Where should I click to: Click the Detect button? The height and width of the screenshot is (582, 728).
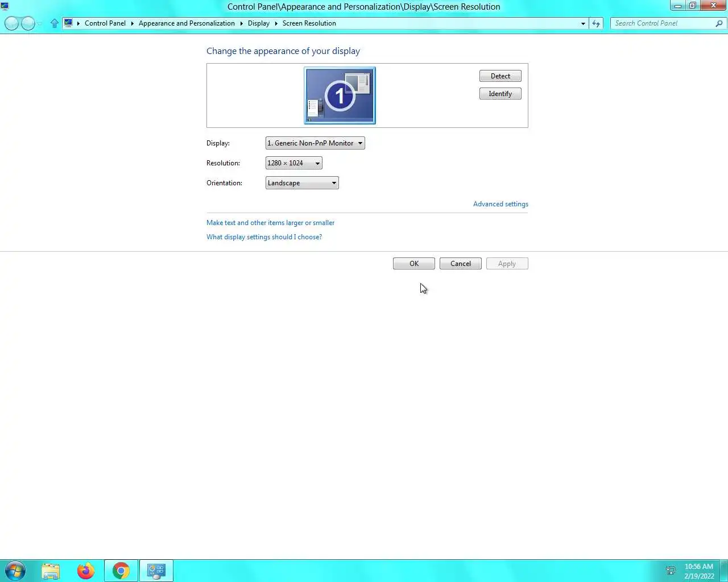pos(500,76)
